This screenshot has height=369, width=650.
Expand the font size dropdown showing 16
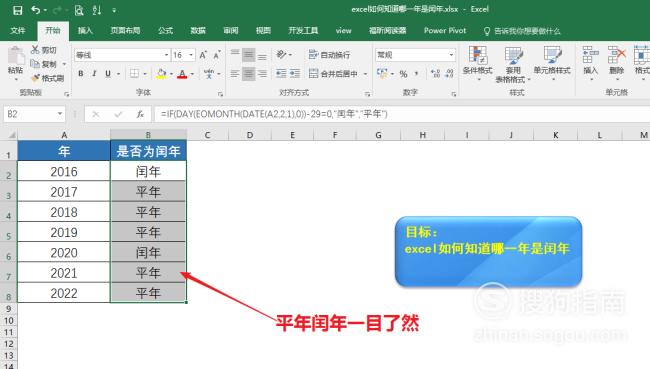tap(191, 55)
